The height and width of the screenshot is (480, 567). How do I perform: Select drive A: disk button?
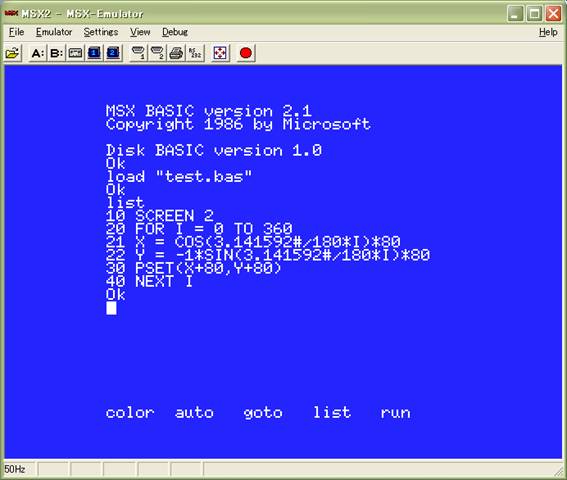click(38, 54)
